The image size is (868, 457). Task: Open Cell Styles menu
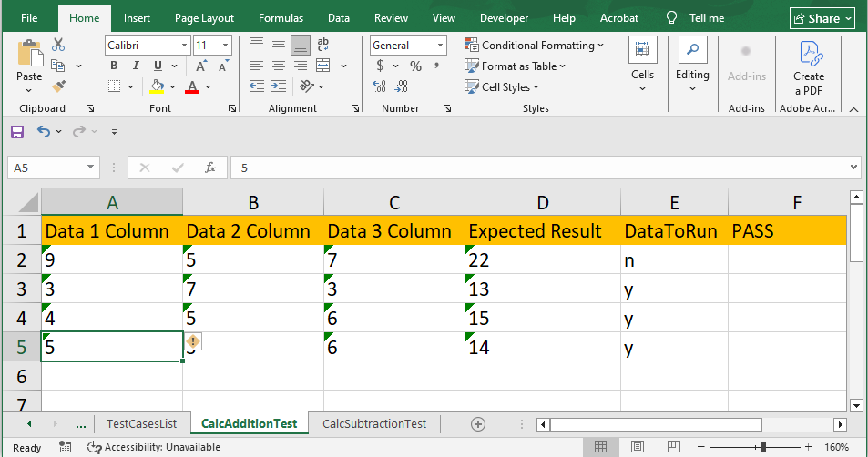(502, 86)
